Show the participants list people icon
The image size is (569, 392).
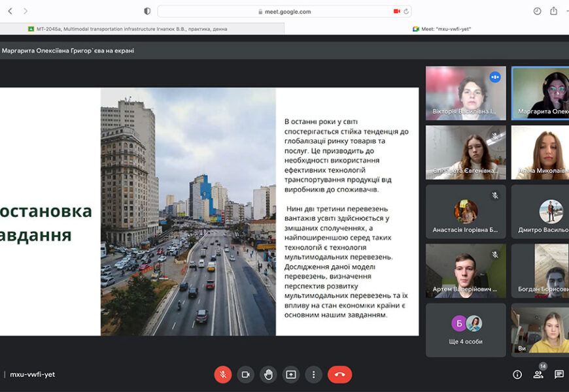[538, 374]
